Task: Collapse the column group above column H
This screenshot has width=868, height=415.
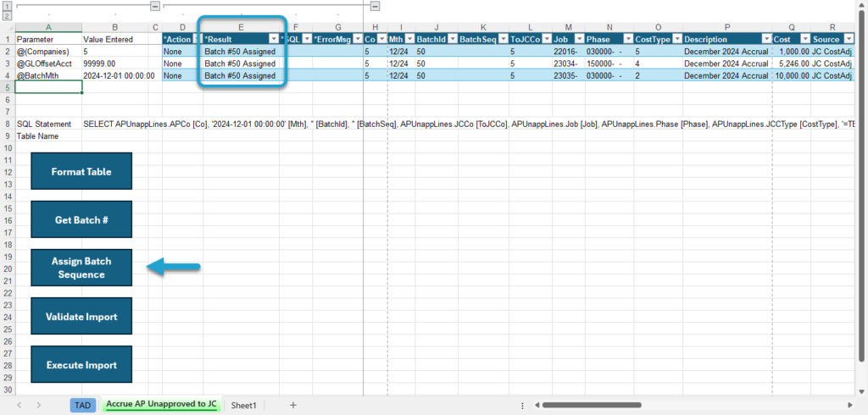Action: [376, 6]
